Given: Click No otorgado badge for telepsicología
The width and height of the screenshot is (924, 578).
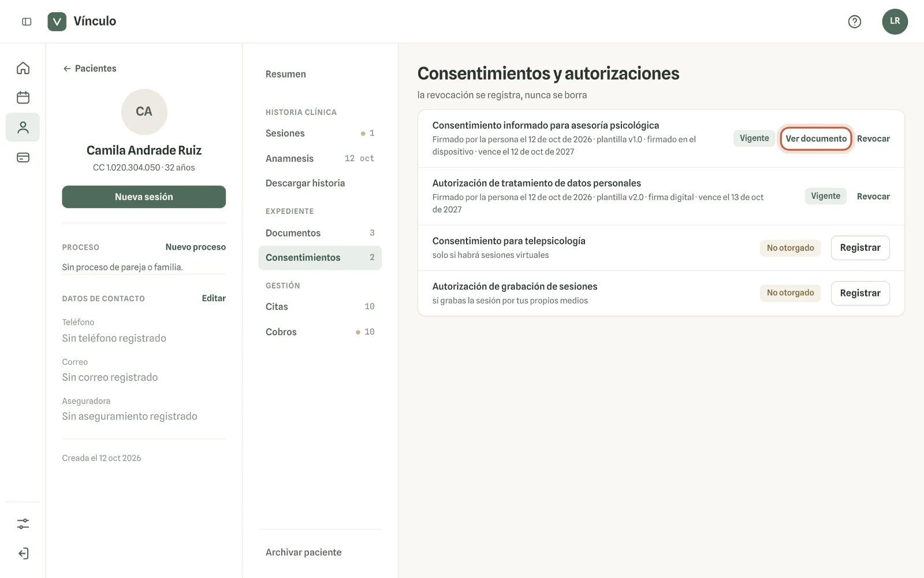Looking at the screenshot, I should pyautogui.click(x=790, y=248).
